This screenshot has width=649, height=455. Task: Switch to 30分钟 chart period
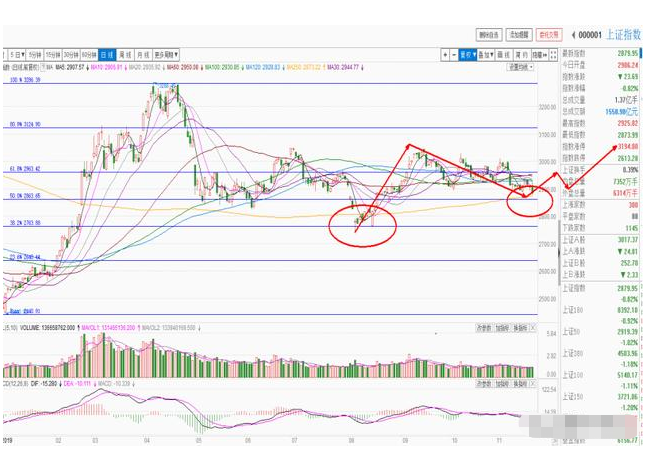click(71, 55)
